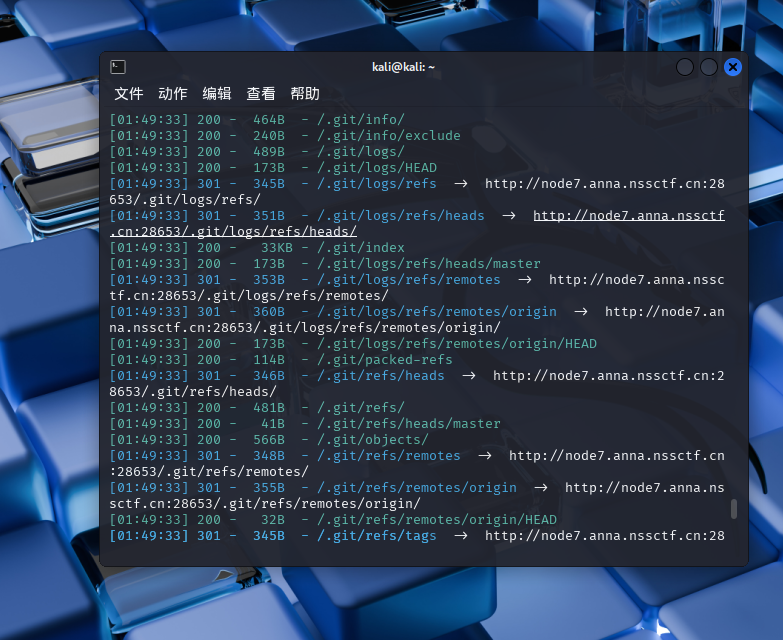Open the 查看 menu
Viewport: 783px width, 640px height.
pyautogui.click(x=261, y=94)
